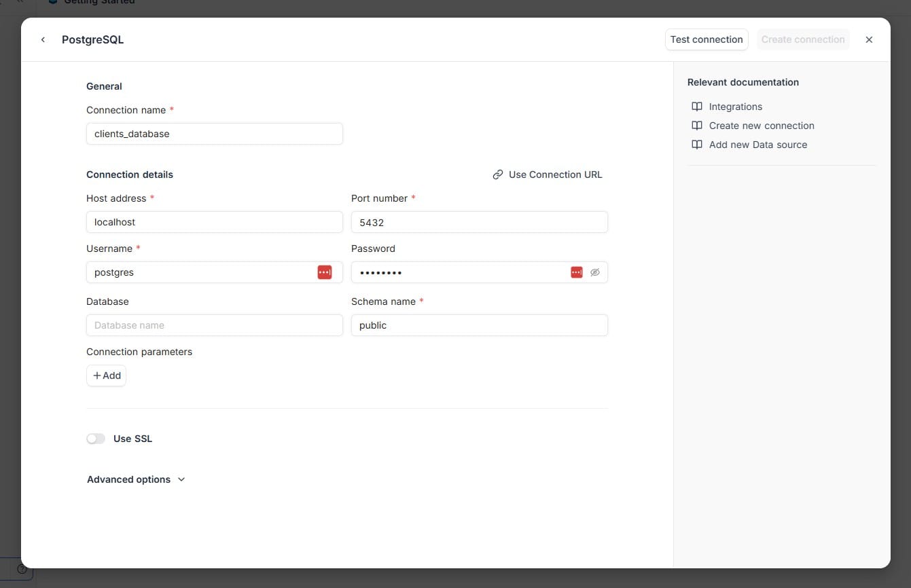This screenshot has height=588, width=911.
Task: Click the Host address label
Action: pos(116,198)
